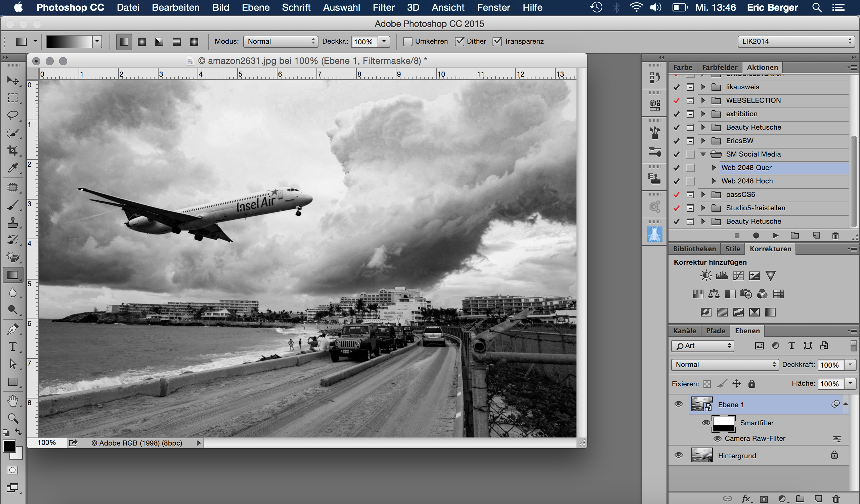The width and height of the screenshot is (860, 504).
Task: Open the Filter menu
Action: click(x=383, y=7)
